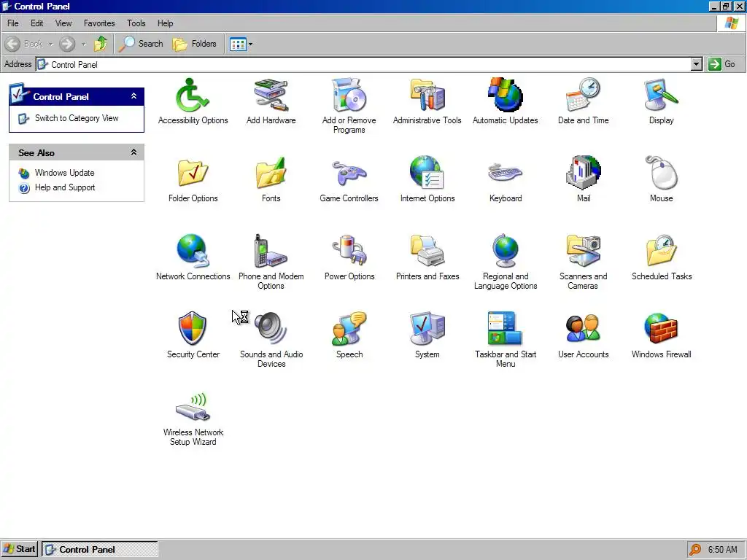
Task: Launch the Add Hardware wizard icon
Action: click(x=271, y=96)
